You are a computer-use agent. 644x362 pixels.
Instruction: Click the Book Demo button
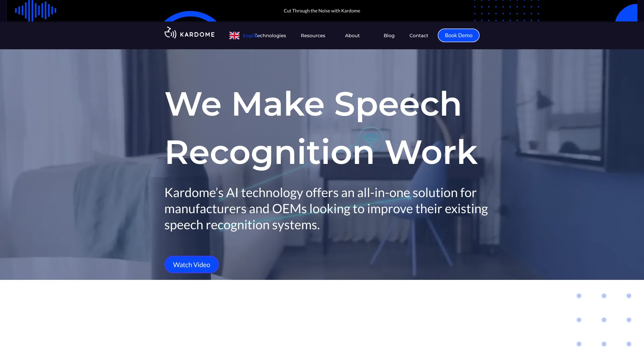458,35
